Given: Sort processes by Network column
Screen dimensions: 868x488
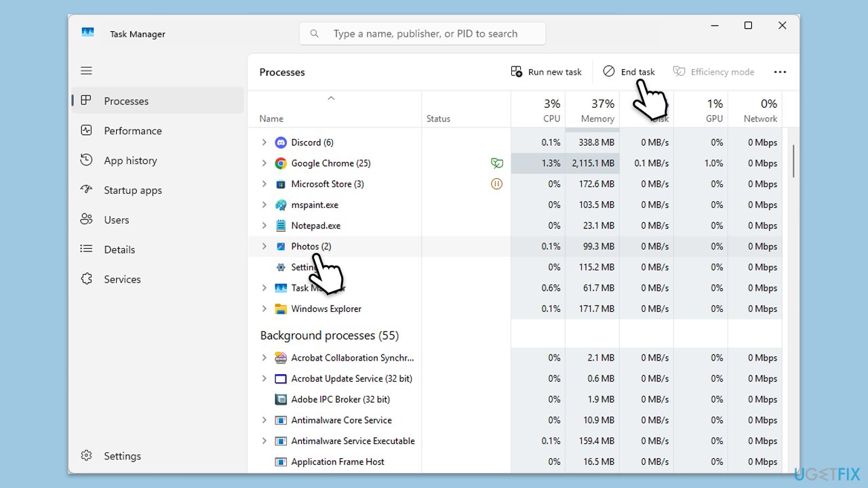Looking at the screenshot, I should pos(755,110).
